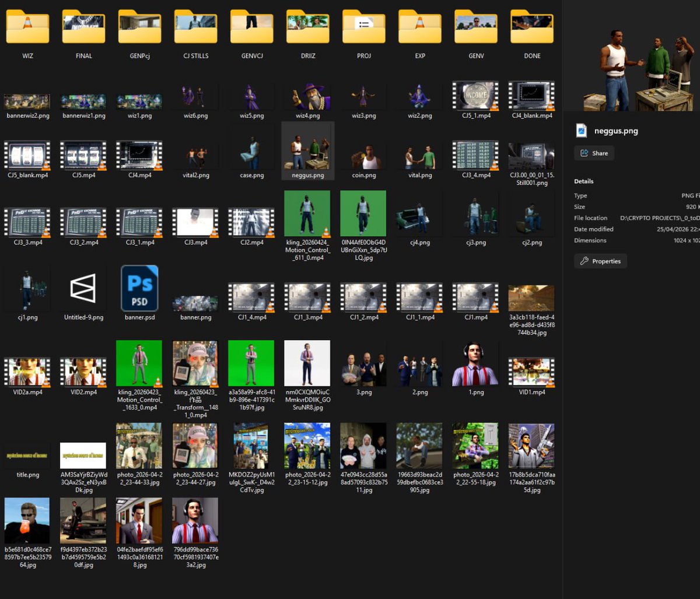Image resolution: width=700 pixels, height=599 pixels.
Task: Open the DRIIZ folder
Action: coord(307,27)
